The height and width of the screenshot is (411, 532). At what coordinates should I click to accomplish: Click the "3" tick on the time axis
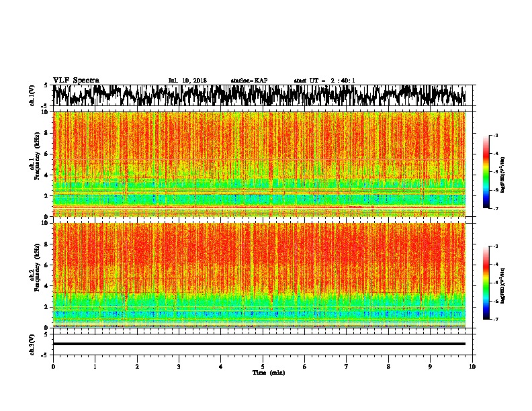(x=179, y=367)
